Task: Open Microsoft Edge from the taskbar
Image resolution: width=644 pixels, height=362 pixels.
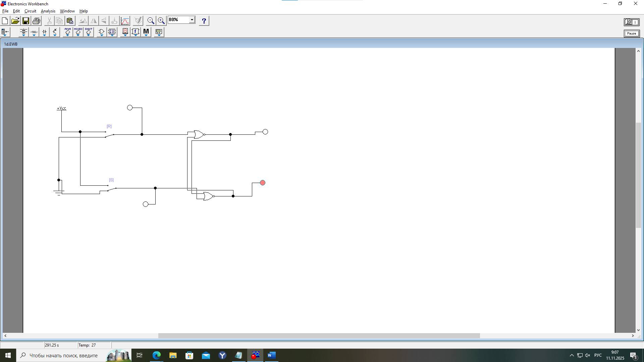Action: (x=157, y=355)
